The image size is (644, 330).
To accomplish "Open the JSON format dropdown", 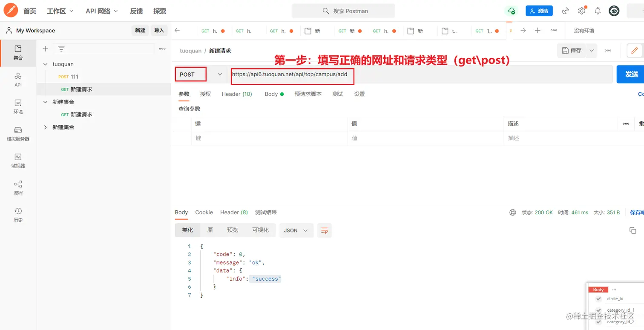I will click(296, 230).
